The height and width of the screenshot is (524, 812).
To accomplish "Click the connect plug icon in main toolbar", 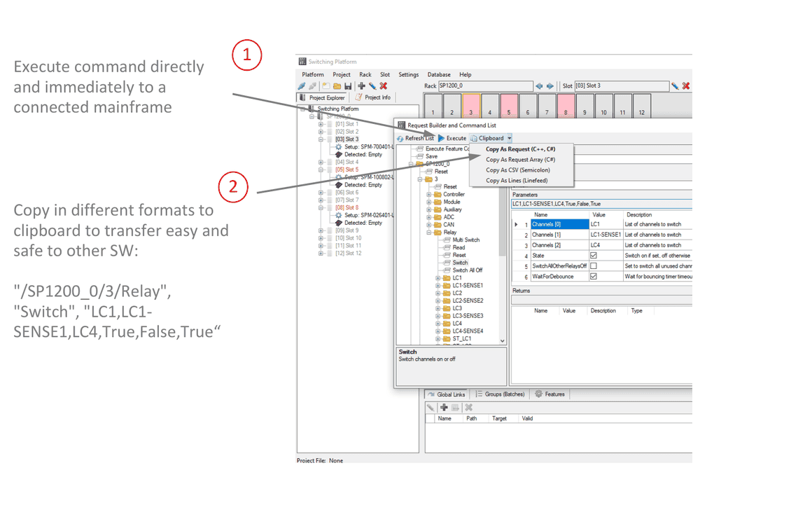I will point(302,86).
